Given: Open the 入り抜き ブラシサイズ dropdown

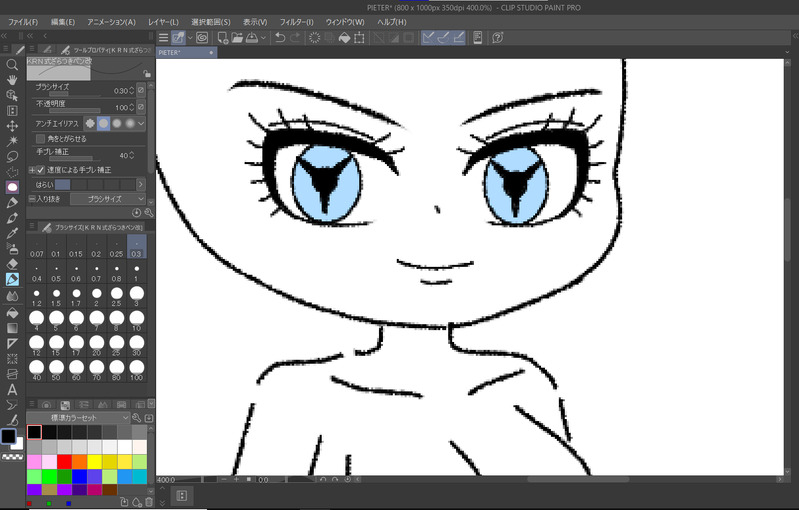Looking at the screenshot, I should [x=108, y=199].
